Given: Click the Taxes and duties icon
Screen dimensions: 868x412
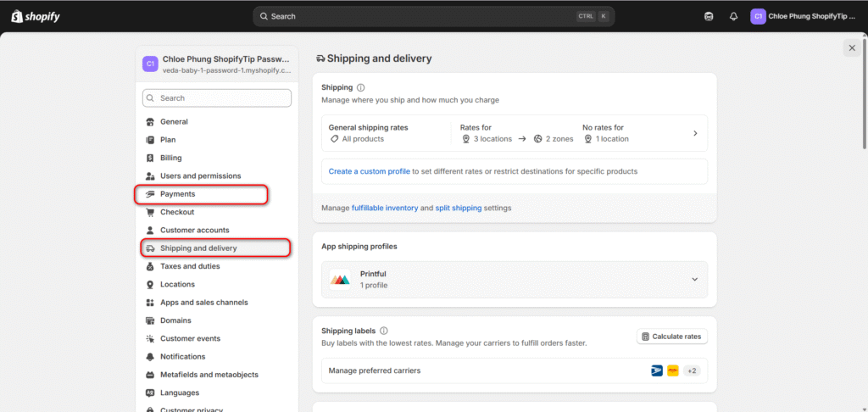Looking at the screenshot, I should [x=149, y=266].
